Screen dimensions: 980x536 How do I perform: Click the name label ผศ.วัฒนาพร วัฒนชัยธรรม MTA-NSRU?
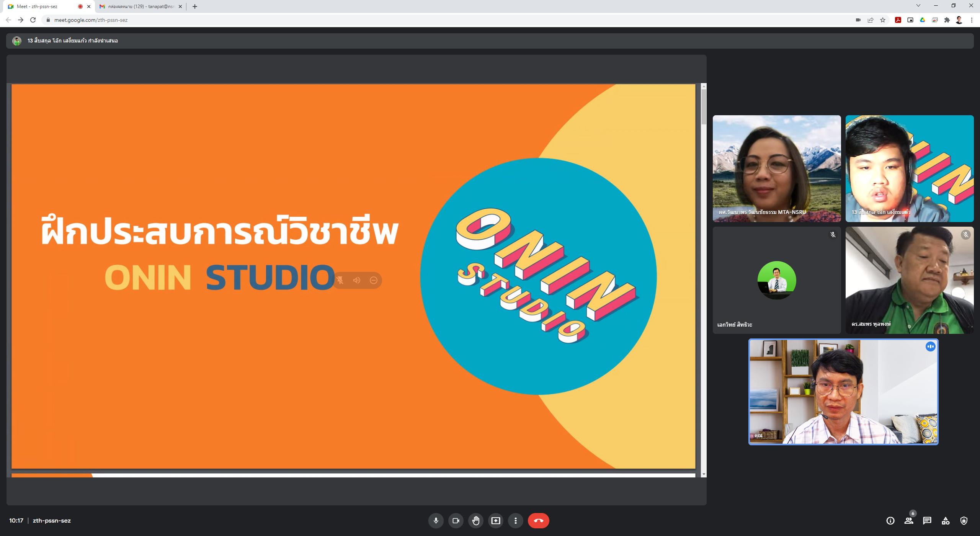762,212
